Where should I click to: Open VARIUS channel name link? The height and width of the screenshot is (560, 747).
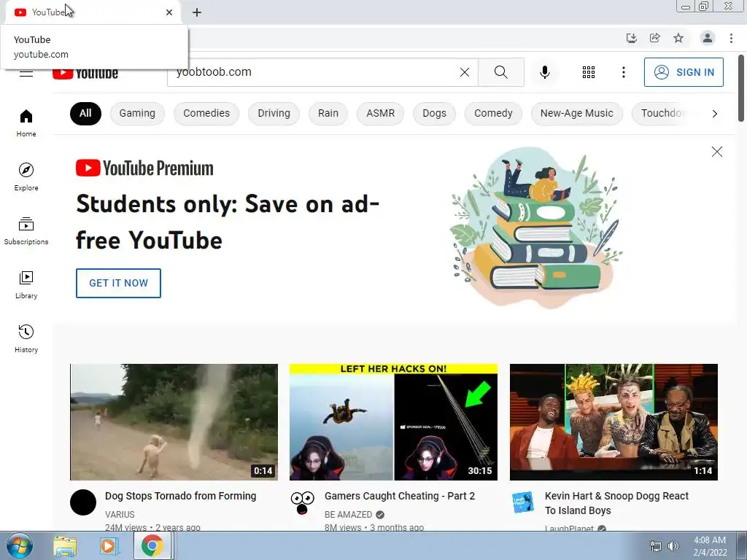point(120,514)
